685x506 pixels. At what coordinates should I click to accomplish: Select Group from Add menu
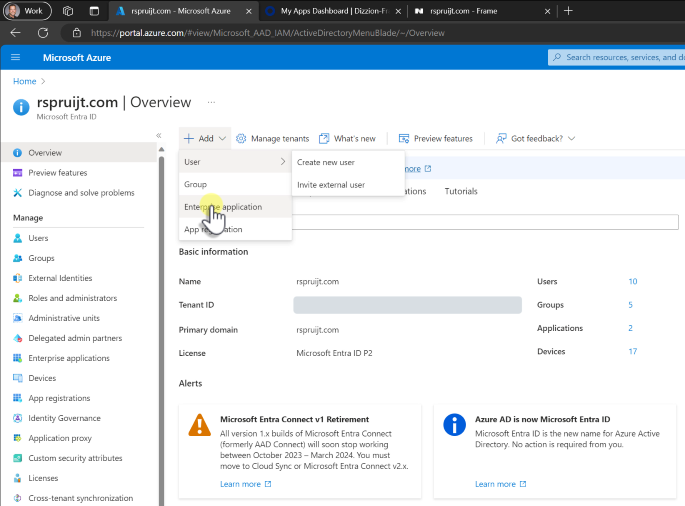(x=196, y=185)
